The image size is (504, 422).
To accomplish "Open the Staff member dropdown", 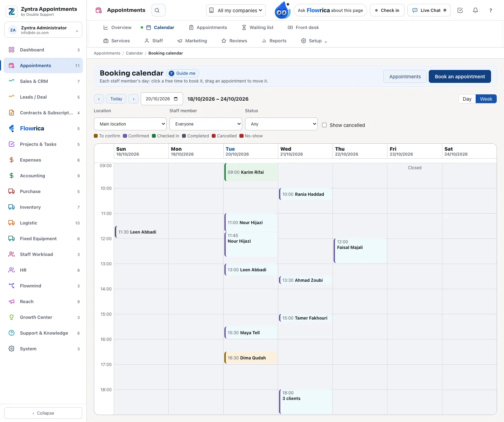I will click(x=206, y=124).
